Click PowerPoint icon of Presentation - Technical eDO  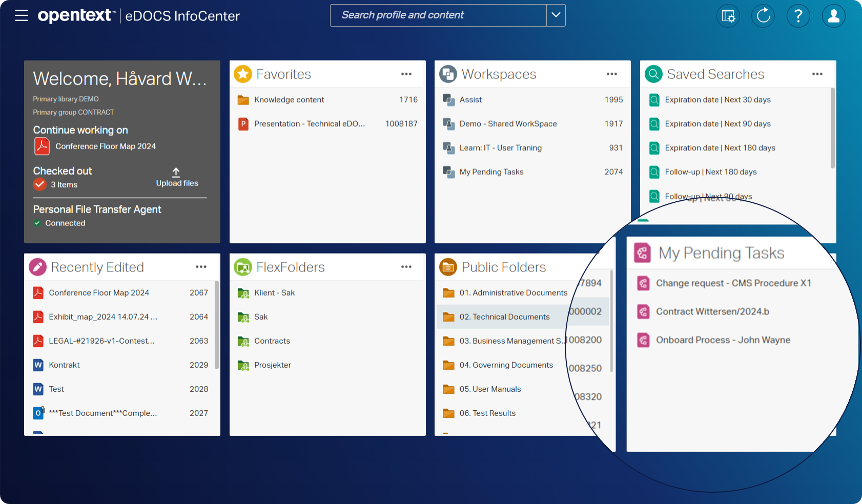click(243, 124)
